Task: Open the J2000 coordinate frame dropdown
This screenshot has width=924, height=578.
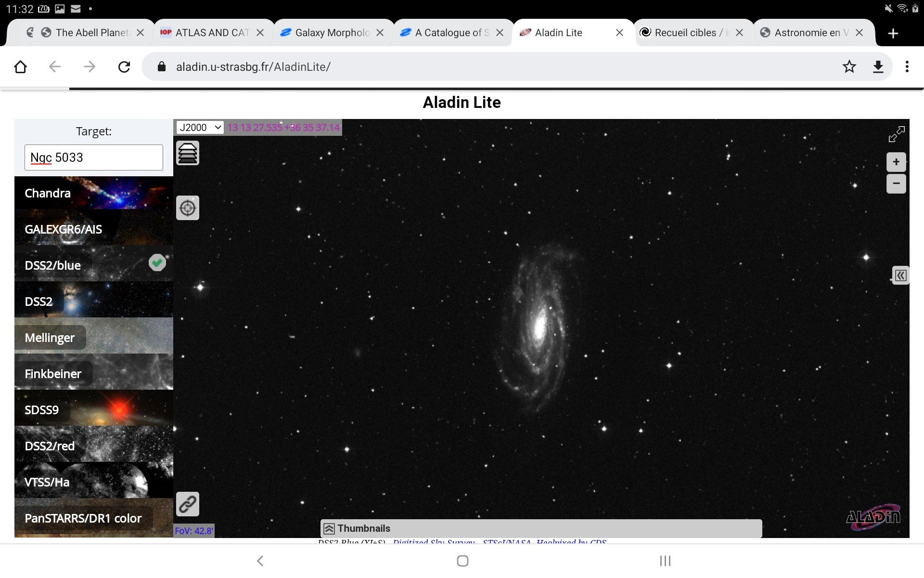Action: point(200,128)
